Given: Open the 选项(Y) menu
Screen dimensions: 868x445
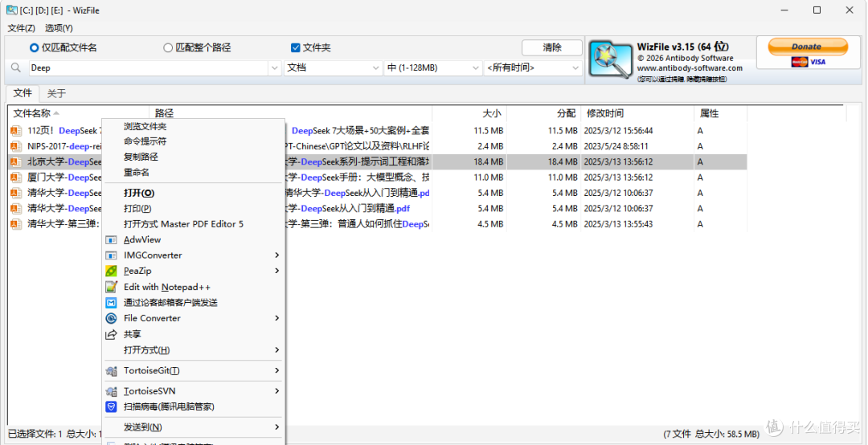Looking at the screenshot, I should click(59, 27).
